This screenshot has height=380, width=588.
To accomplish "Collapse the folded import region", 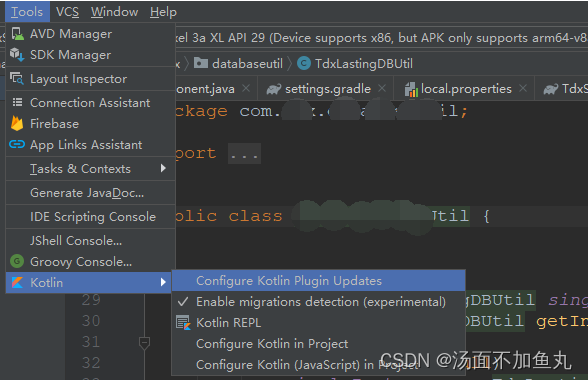I will 244,153.
